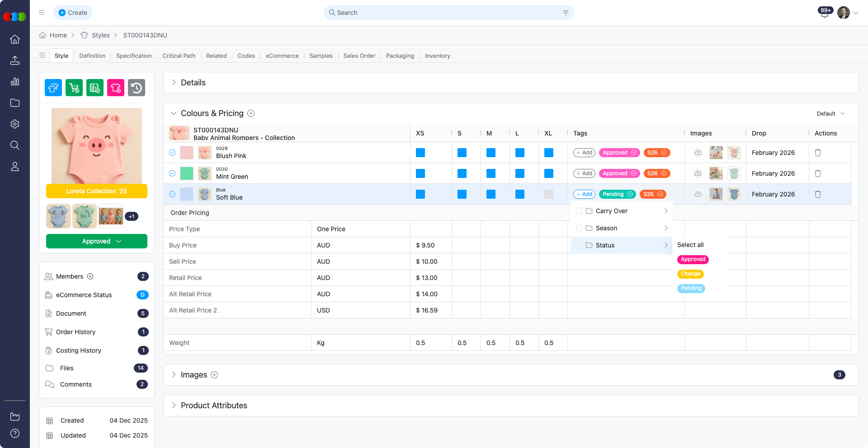Screen dimensions: 868x448
Task: Open the search filter icon in search bar
Action: [x=566, y=13]
